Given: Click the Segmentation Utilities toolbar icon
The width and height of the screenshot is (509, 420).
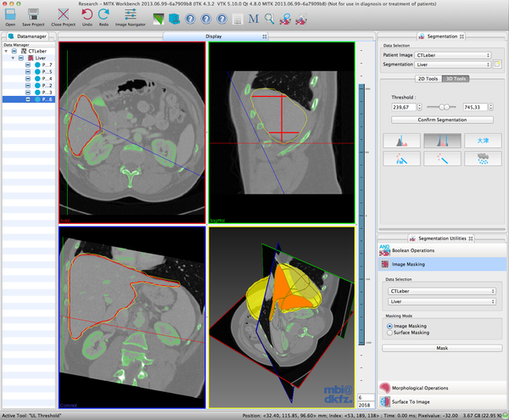Looking at the screenshot, I should [301, 20].
